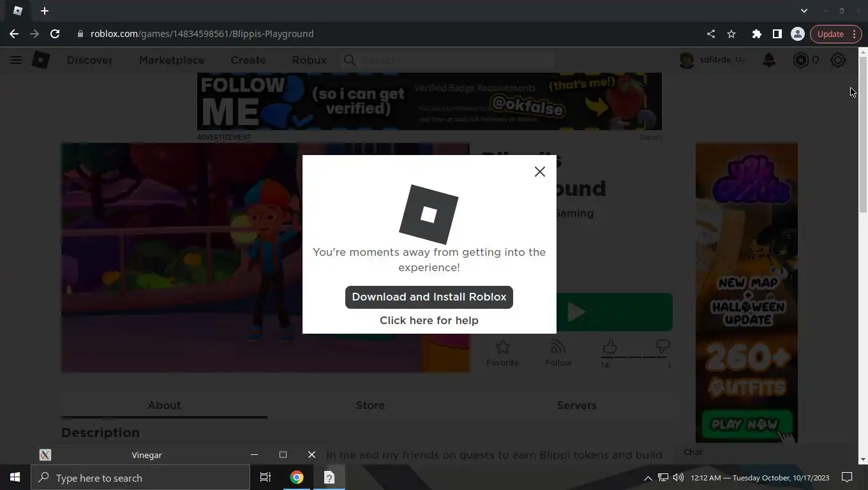868x490 pixels.
Task: Open a new browser tab
Action: [x=45, y=11]
